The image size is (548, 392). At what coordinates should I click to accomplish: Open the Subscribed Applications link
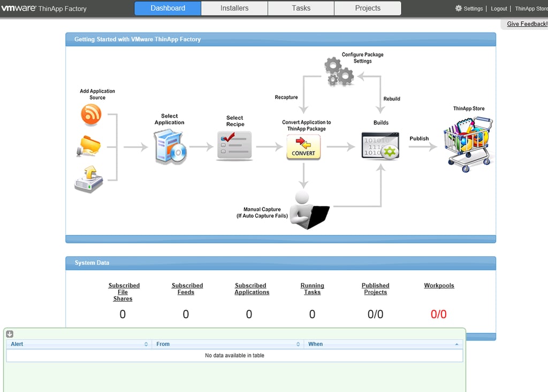[252, 289]
